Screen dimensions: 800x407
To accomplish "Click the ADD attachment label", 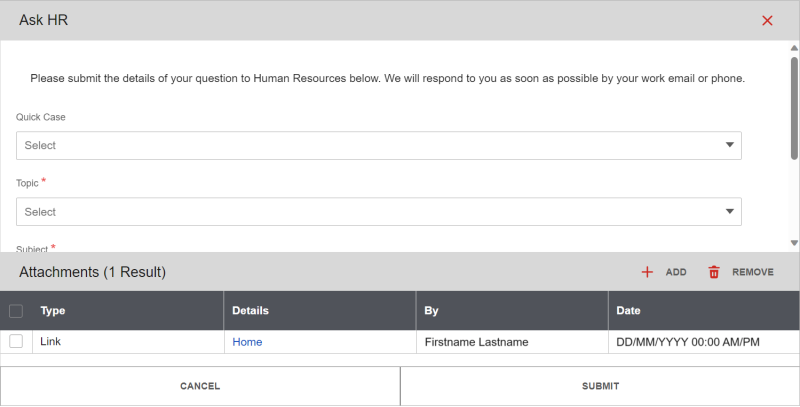I will click(676, 272).
